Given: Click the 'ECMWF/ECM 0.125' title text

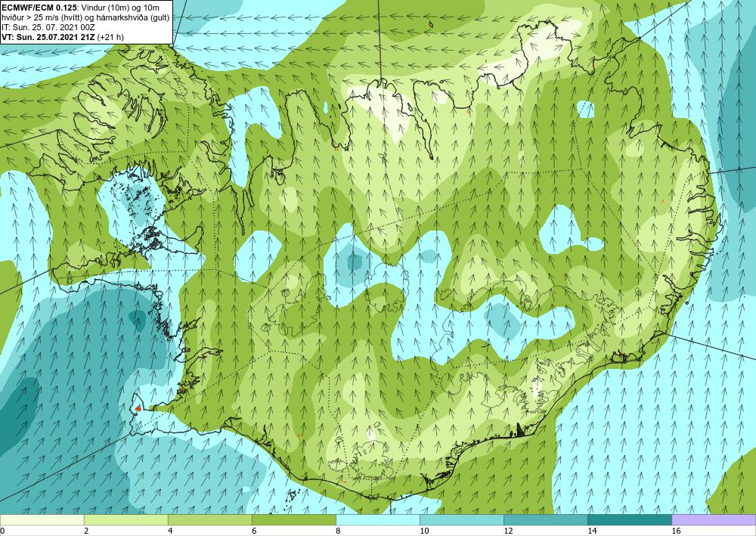Looking at the screenshot, I should (x=39, y=8).
